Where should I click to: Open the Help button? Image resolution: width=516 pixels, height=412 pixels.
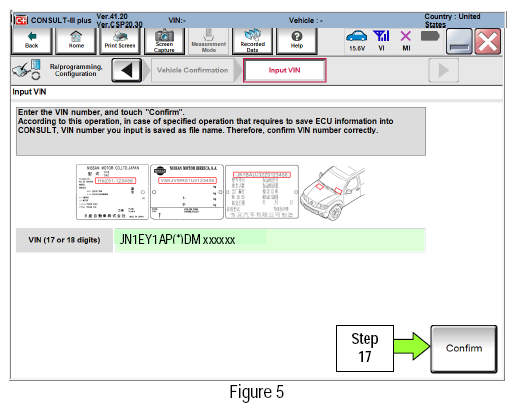pos(297,41)
